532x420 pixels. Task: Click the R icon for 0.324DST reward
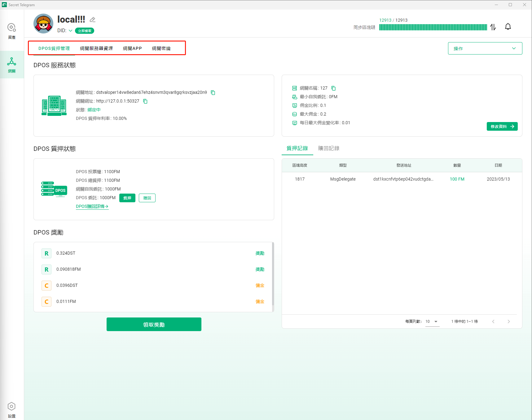[46, 253]
